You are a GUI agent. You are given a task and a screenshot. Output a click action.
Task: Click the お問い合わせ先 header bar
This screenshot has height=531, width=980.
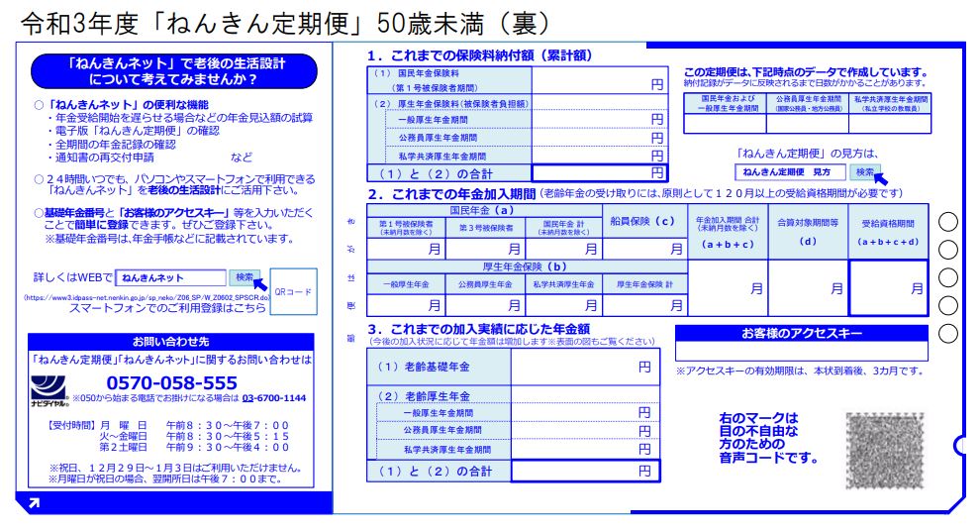[170, 342]
